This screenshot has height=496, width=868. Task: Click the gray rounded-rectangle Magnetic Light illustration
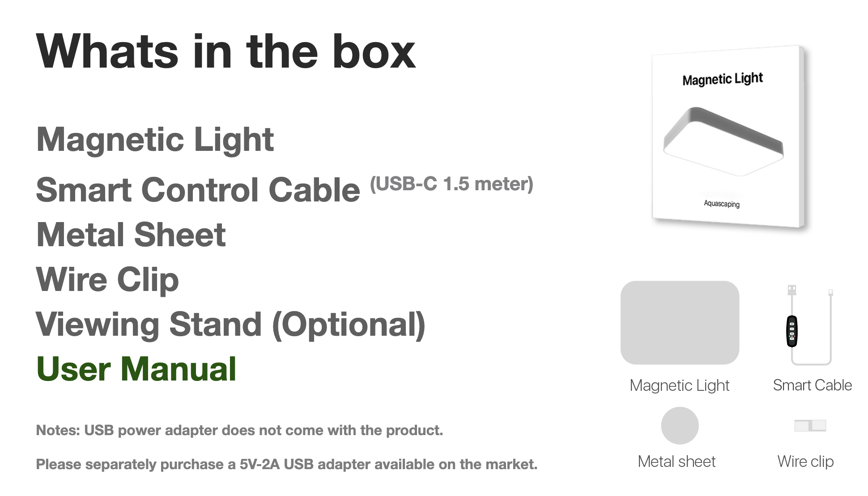(679, 322)
